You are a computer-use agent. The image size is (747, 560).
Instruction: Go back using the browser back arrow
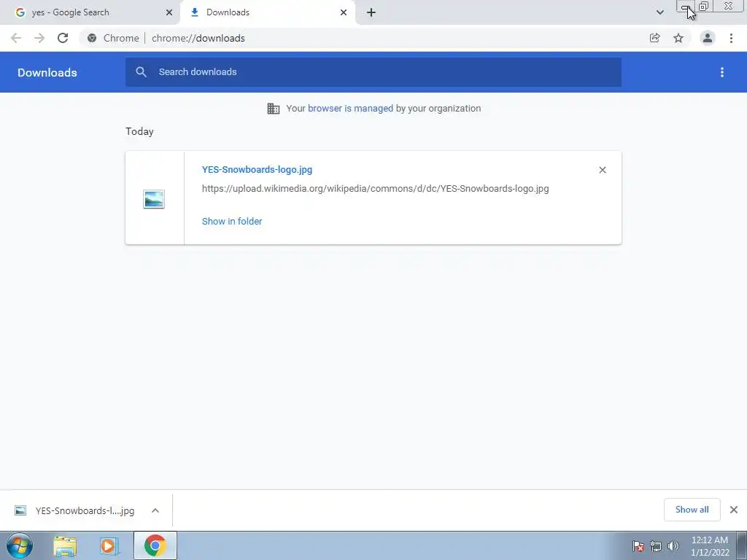click(x=16, y=38)
